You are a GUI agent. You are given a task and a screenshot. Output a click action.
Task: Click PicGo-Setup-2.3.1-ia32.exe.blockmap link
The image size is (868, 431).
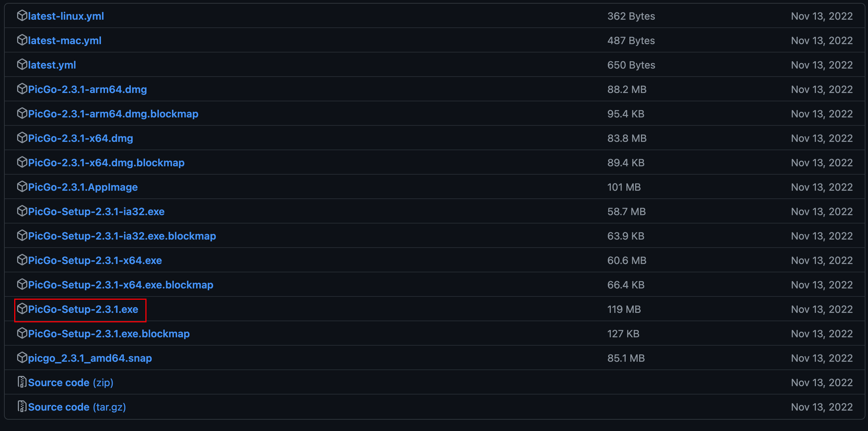(x=122, y=236)
